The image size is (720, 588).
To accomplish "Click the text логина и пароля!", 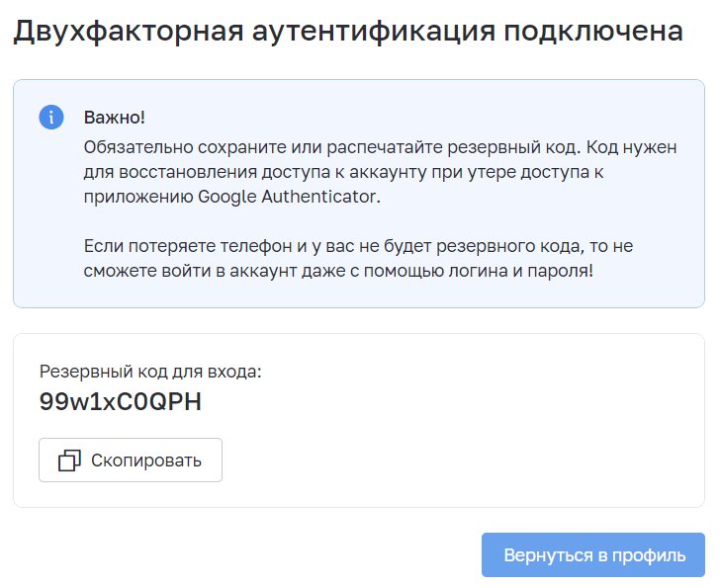I will pos(520,271).
